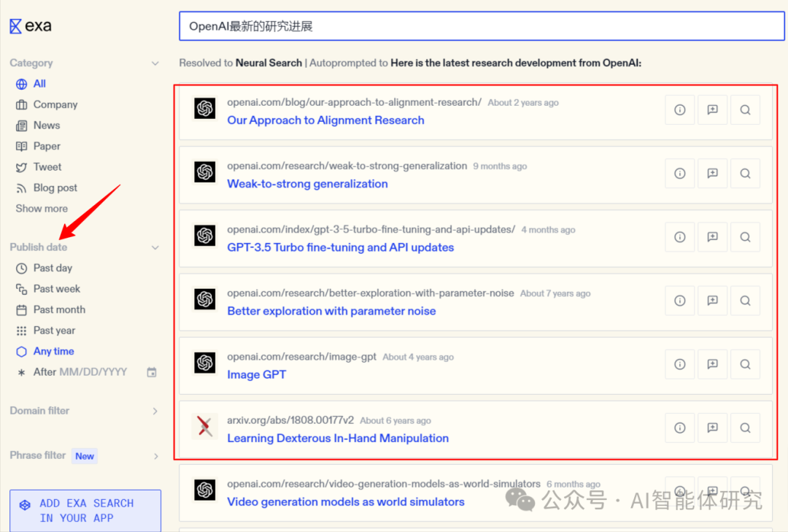This screenshot has height=532, width=788.
Task: Click OpenAI favicon on Image GPT result
Action: tap(204, 363)
